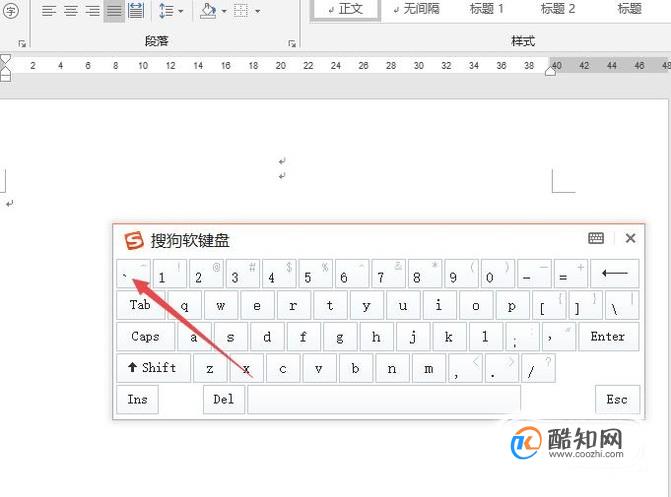The height and width of the screenshot is (497, 671).
Task: Open the line spacing dropdown arrow
Action: point(180,11)
